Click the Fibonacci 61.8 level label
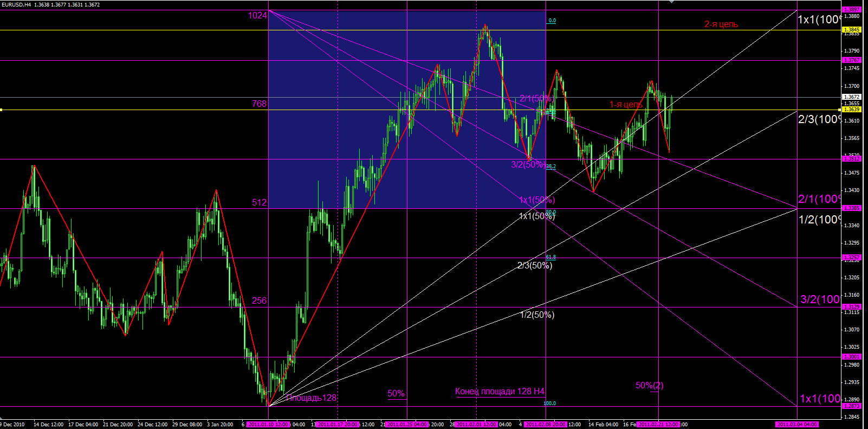The height and width of the screenshot is (429, 868). [550, 257]
